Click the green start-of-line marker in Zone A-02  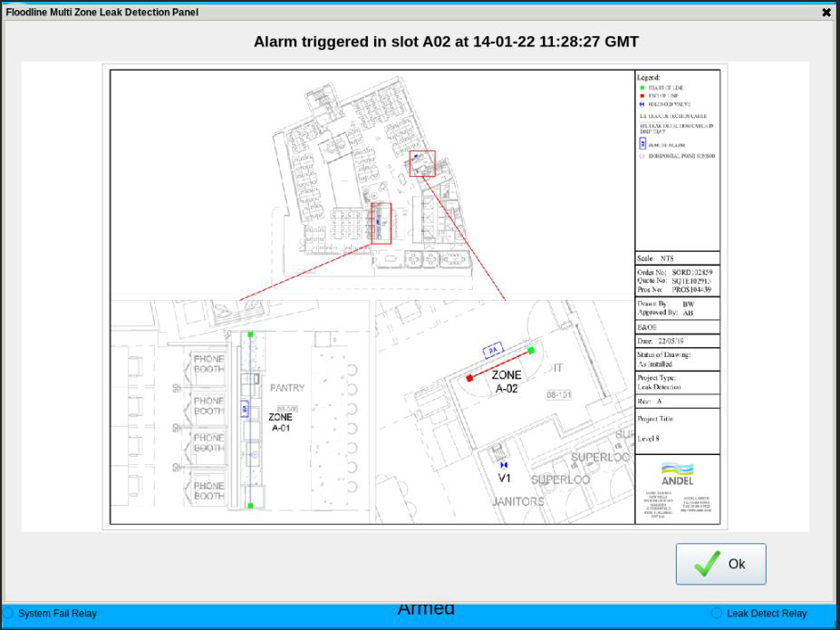click(531, 351)
